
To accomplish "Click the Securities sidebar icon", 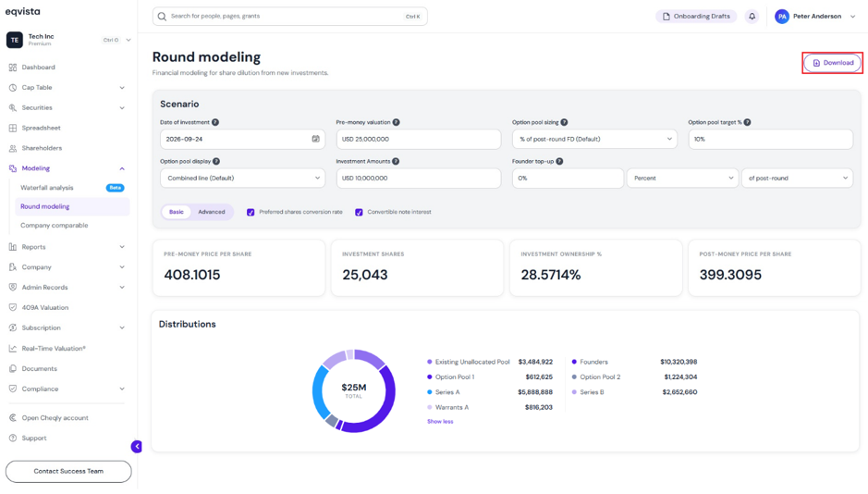I will coord(13,107).
